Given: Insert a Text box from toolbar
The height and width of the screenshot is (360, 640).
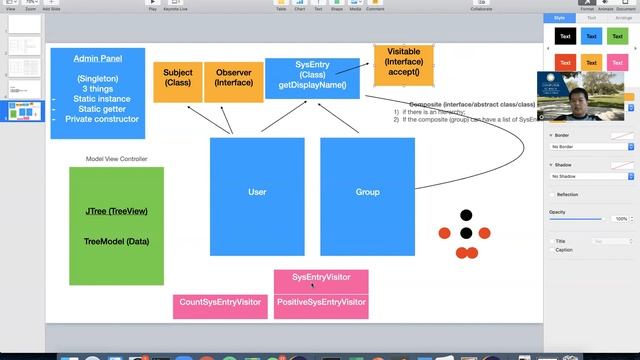Looking at the screenshot, I should pos(318,5).
